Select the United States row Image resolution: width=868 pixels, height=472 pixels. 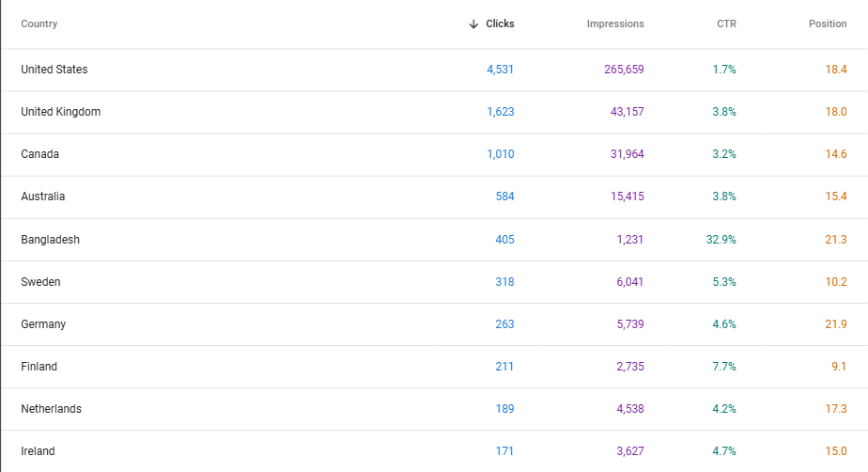coord(54,70)
